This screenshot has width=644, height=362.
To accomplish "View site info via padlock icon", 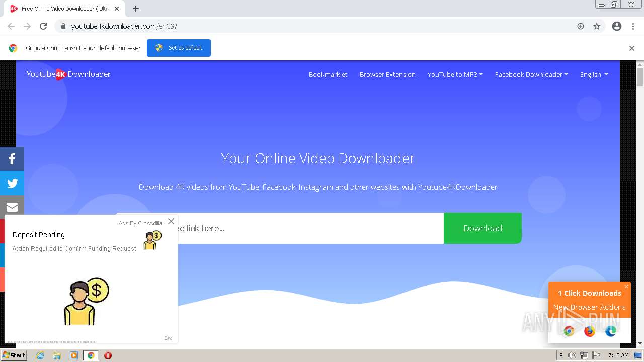I will [63, 26].
